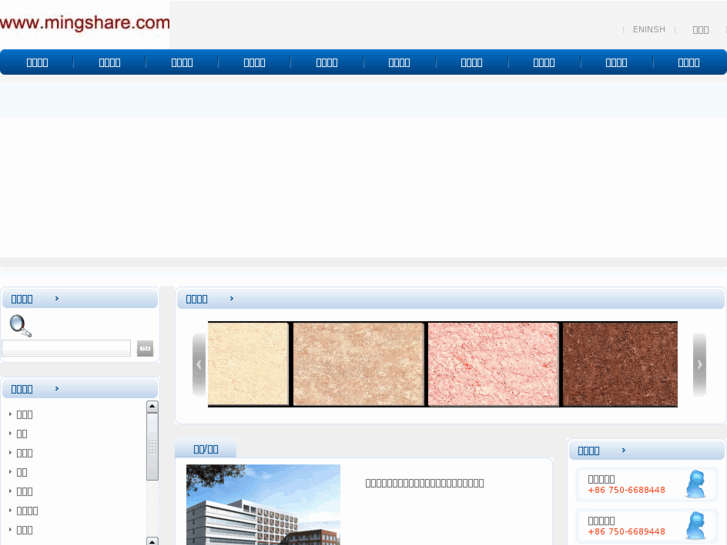727x545 pixels.
Task: Select the pink veined tile sample
Action: 493,364
